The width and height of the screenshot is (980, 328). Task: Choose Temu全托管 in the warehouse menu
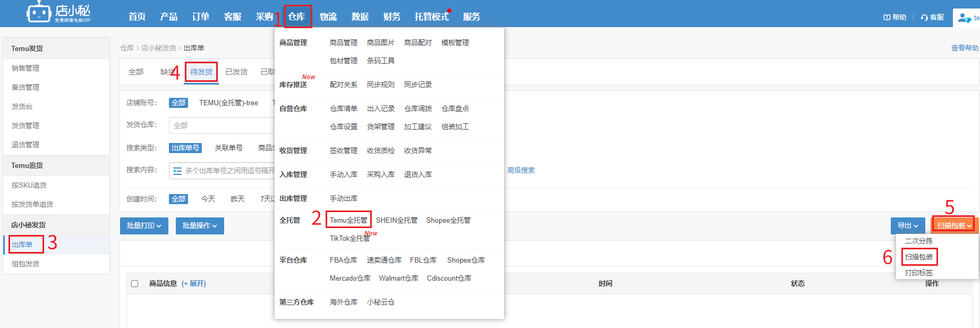tap(348, 220)
